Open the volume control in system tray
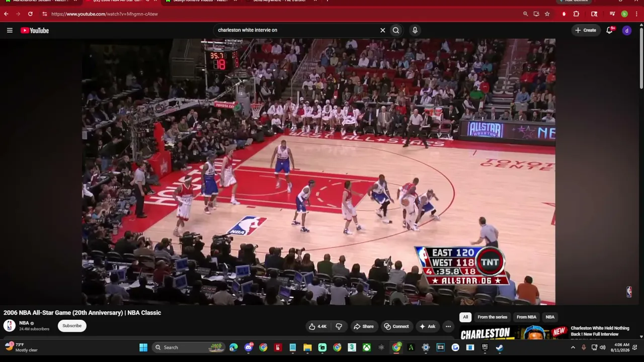This screenshot has height=362, width=644. 603,347
